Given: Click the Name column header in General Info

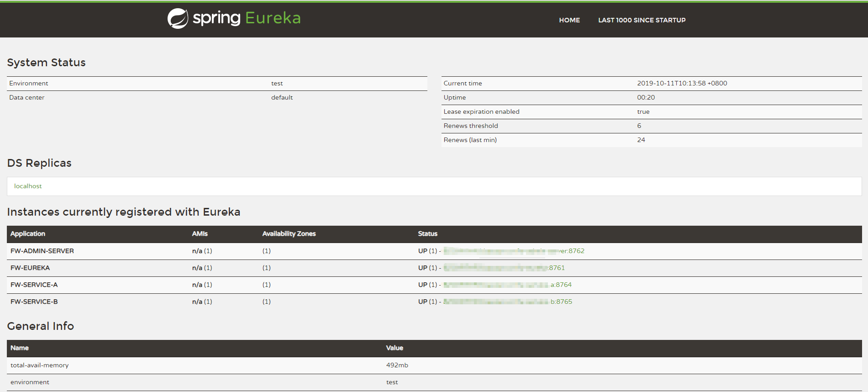Looking at the screenshot, I should [x=20, y=348].
